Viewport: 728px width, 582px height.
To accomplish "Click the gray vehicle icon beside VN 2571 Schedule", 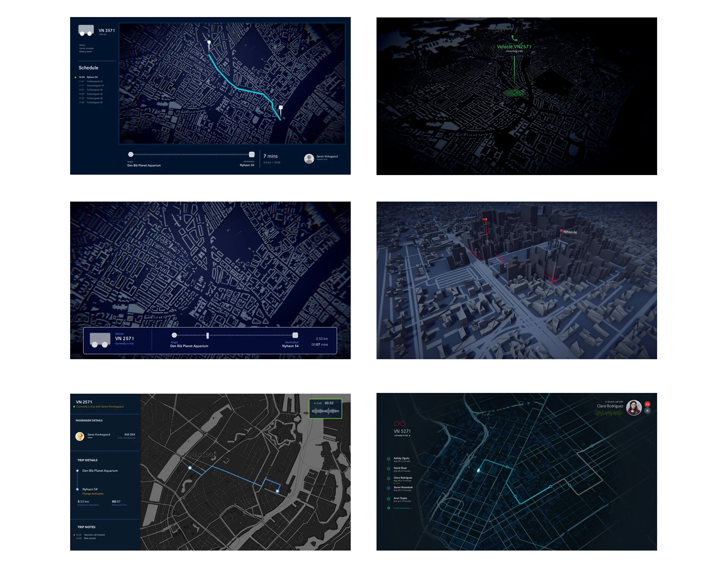I will tap(86, 30).
